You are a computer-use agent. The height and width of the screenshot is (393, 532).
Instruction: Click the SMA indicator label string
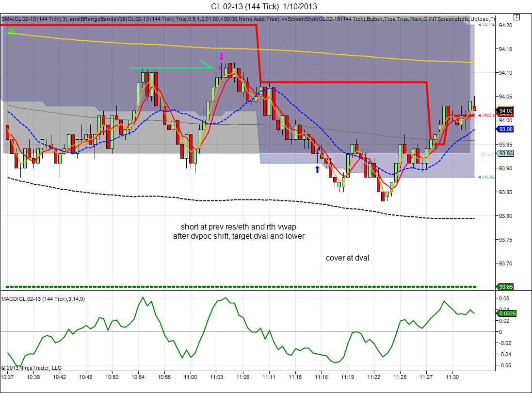(248, 19)
